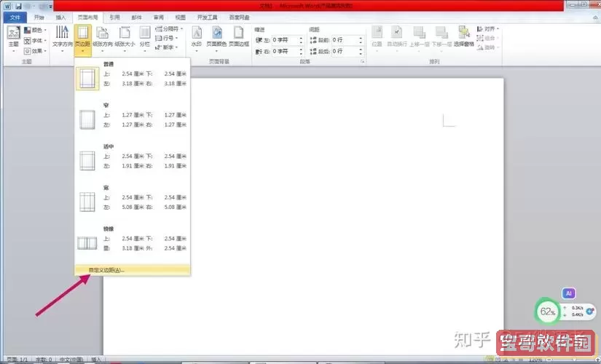
Task: Click the Save icon in quick access toolbar
Action: (x=18, y=6)
